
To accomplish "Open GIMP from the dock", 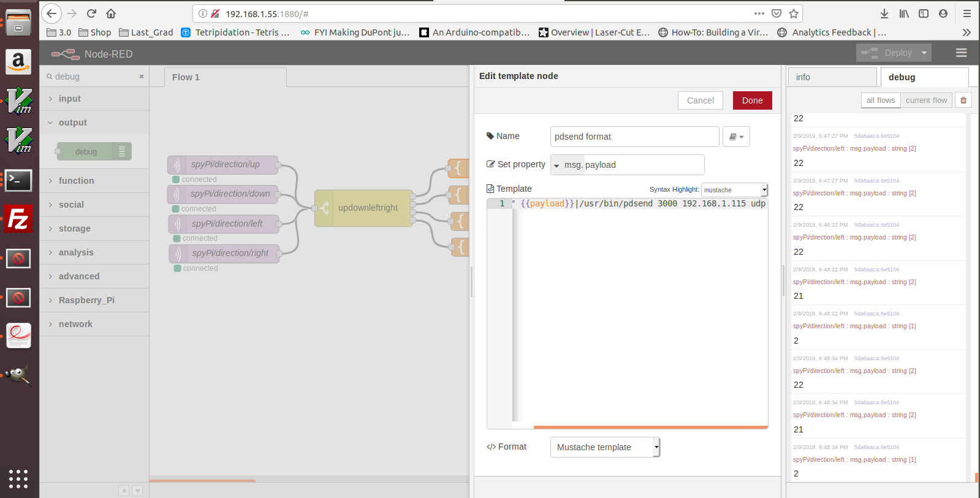I will pos(18,375).
